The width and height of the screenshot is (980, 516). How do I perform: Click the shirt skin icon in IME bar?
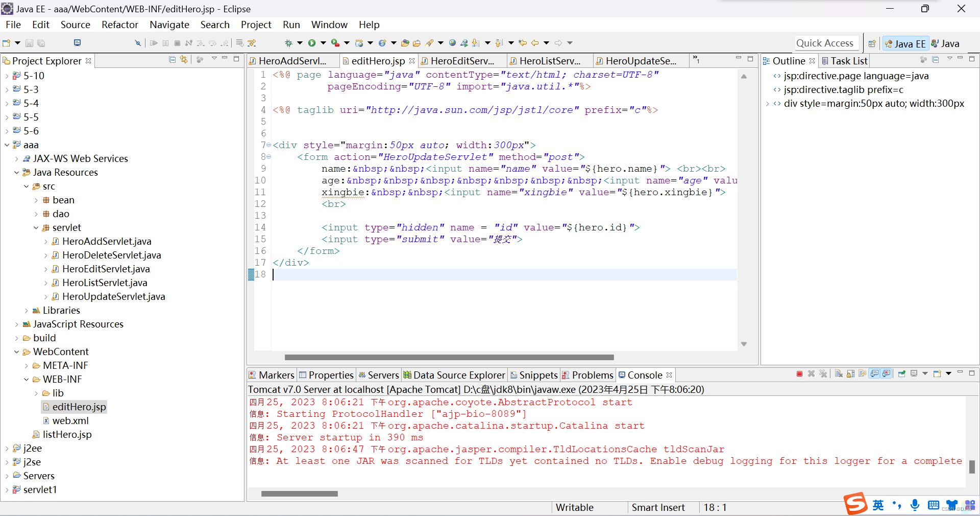point(951,505)
